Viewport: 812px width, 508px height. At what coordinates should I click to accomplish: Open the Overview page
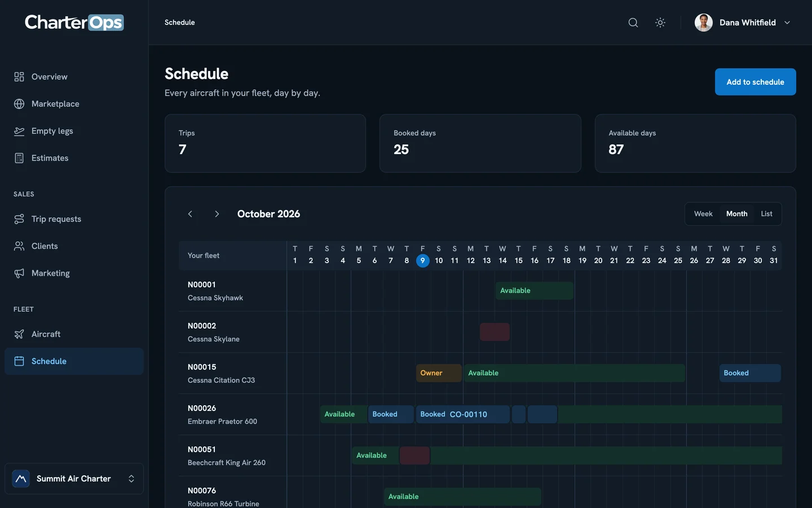(74, 77)
